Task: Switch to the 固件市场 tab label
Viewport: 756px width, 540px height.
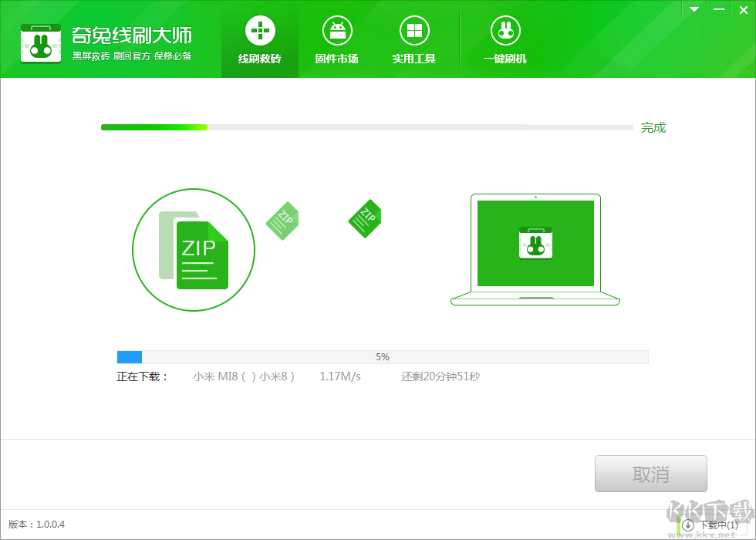Action: point(337,59)
